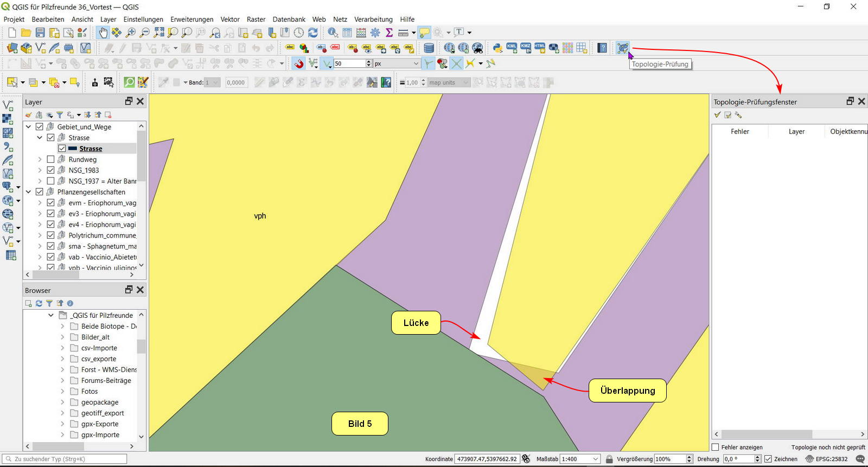Viewport: 868px width, 467px height.
Task: Select the Pan Map hand tool
Action: pyautogui.click(x=103, y=33)
